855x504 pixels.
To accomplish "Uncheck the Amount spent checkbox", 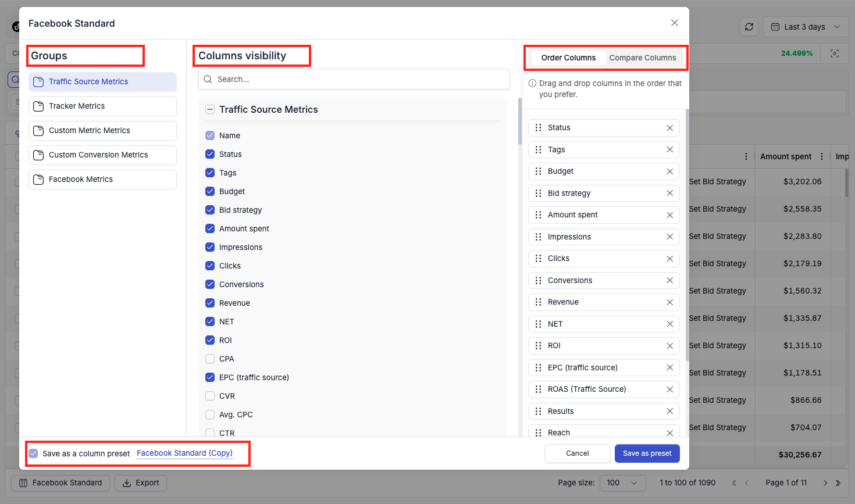I will coord(210,228).
